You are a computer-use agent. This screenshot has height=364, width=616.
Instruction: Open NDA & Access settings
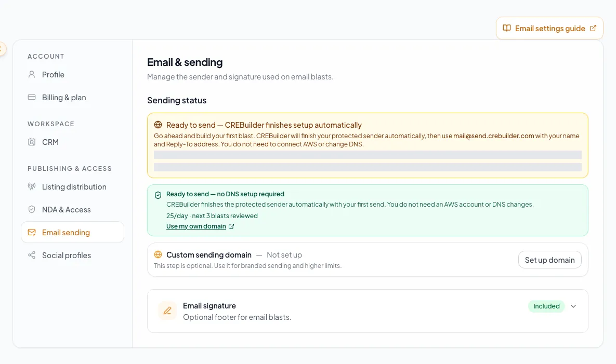[72, 209]
